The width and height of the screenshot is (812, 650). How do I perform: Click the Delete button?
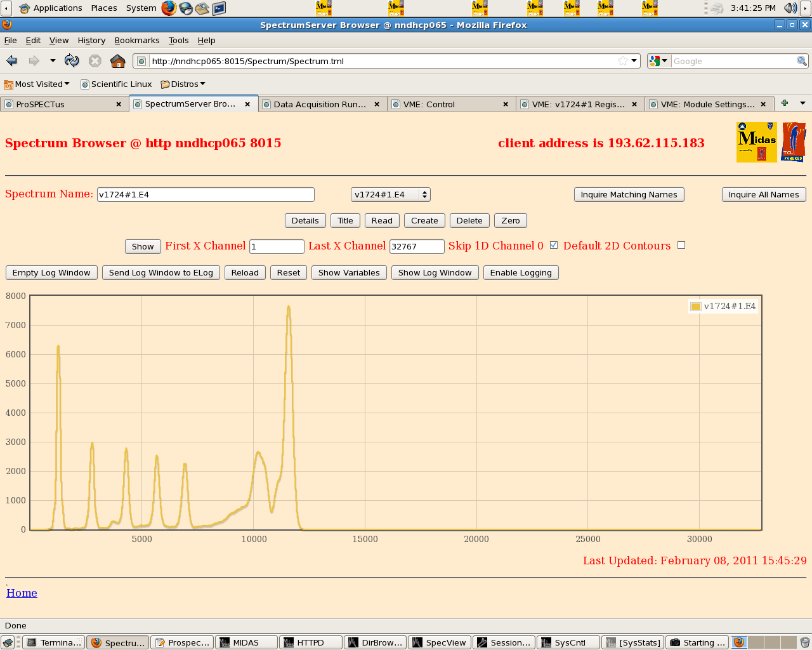469,220
